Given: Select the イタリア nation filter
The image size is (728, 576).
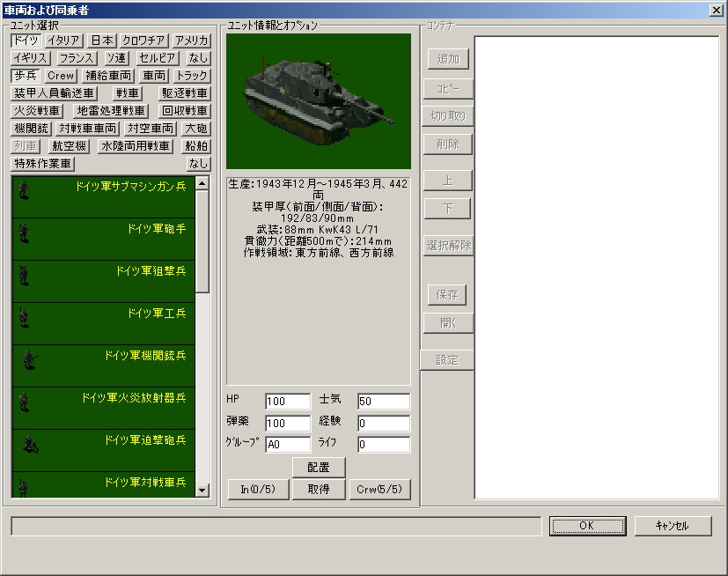Looking at the screenshot, I should pos(63,41).
